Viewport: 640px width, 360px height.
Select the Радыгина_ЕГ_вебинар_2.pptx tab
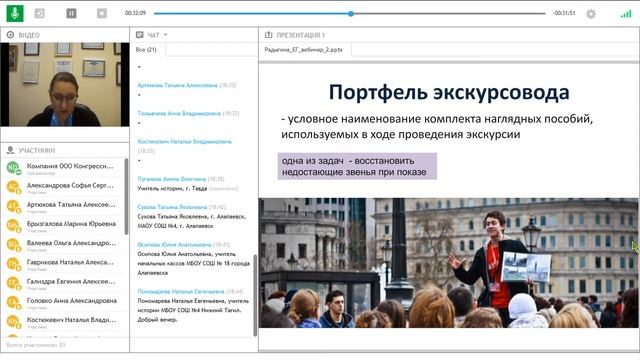click(304, 50)
